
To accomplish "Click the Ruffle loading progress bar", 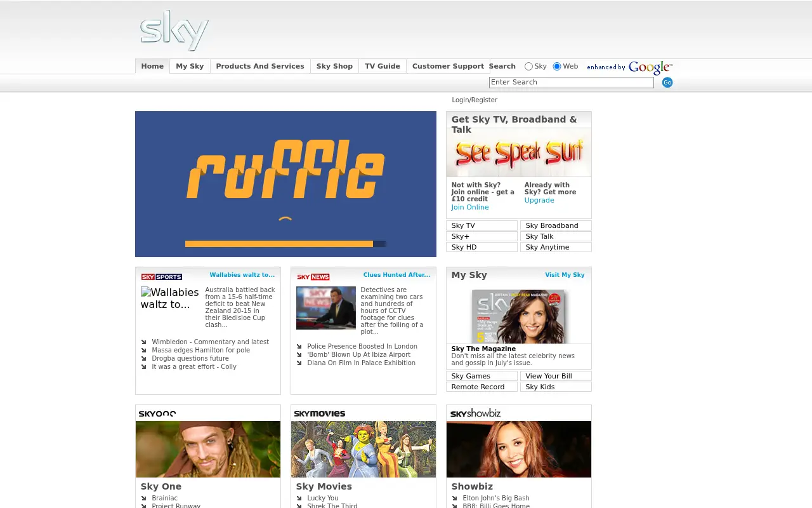I will click(x=285, y=244).
